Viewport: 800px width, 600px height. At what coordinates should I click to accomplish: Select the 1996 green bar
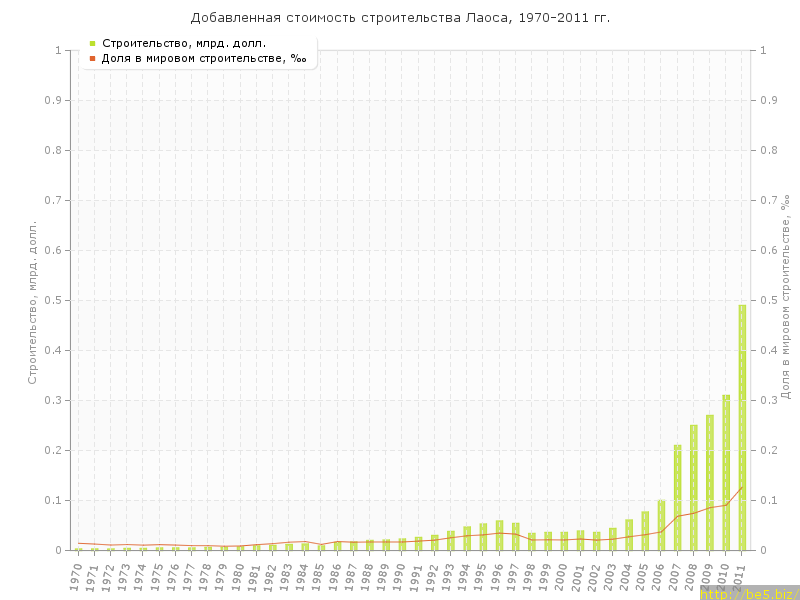(499, 536)
